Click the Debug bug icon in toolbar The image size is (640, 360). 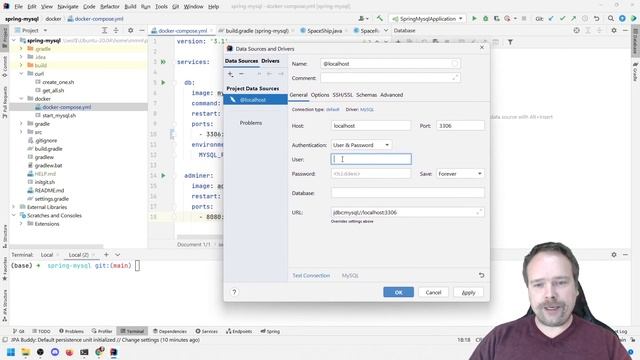click(485, 19)
